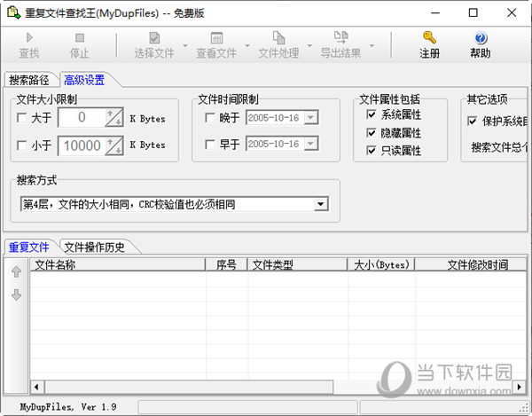Click the horizontal scrollbar left arrow
This screenshot has height=416, width=532.
click(x=36, y=387)
